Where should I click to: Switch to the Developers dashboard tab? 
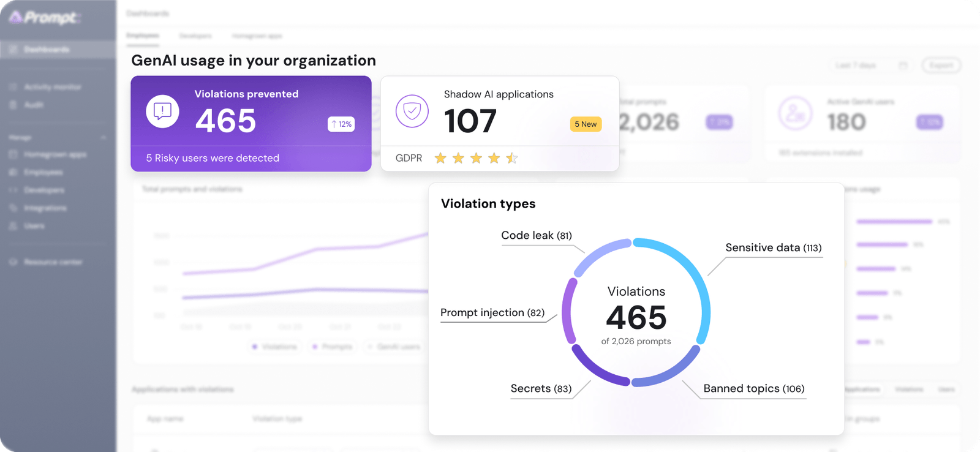pyautogui.click(x=195, y=36)
